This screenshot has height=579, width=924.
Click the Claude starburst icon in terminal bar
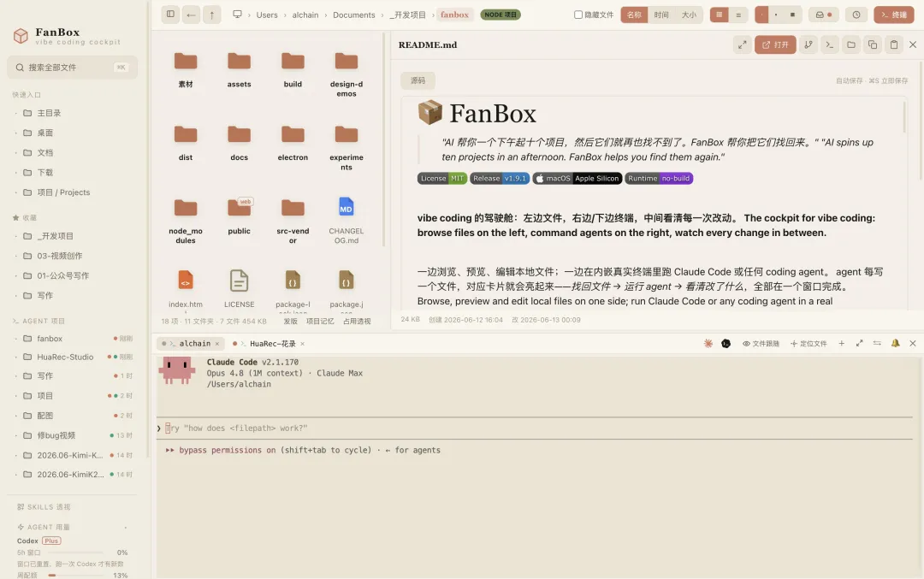pyautogui.click(x=708, y=344)
